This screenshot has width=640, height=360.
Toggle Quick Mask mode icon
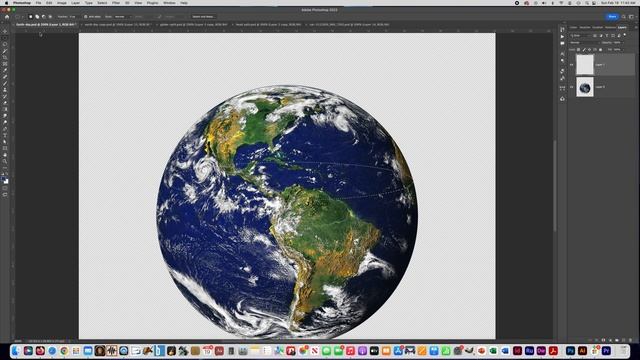click(x=5, y=188)
